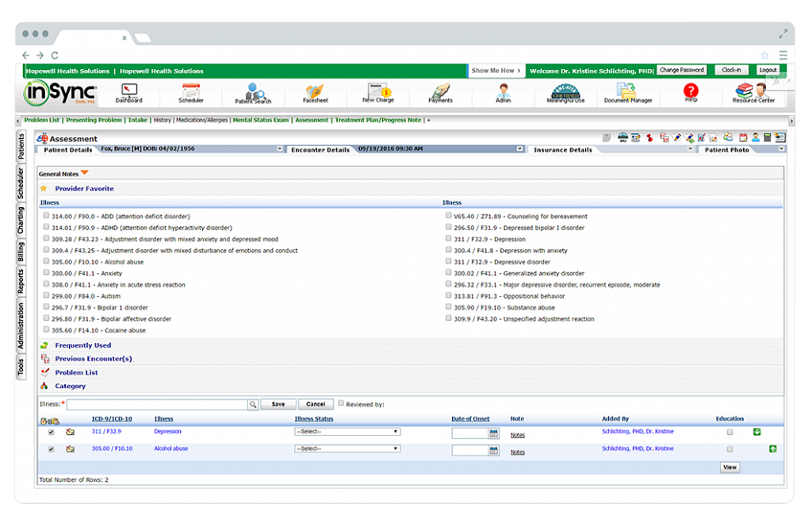
Task: Click the red Help icon
Action: [691, 91]
